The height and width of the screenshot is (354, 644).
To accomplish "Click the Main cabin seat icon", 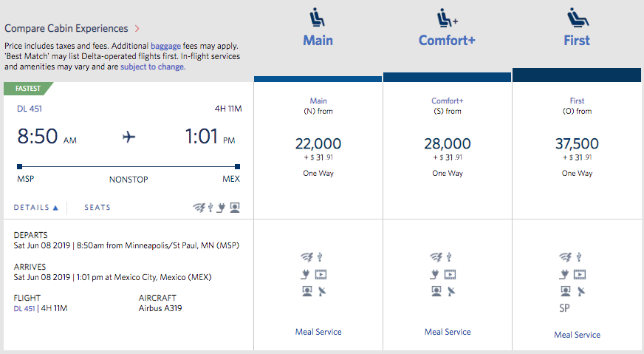I will (318, 16).
